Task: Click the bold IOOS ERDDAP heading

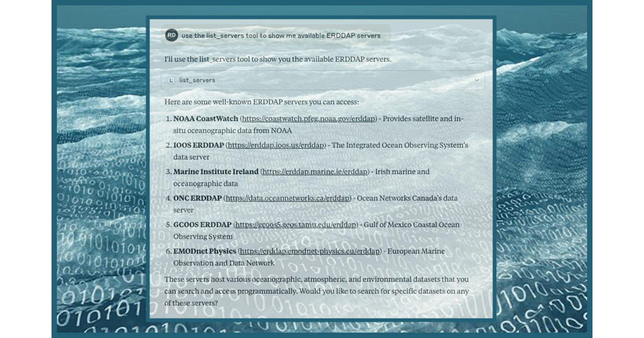Action: [199, 145]
